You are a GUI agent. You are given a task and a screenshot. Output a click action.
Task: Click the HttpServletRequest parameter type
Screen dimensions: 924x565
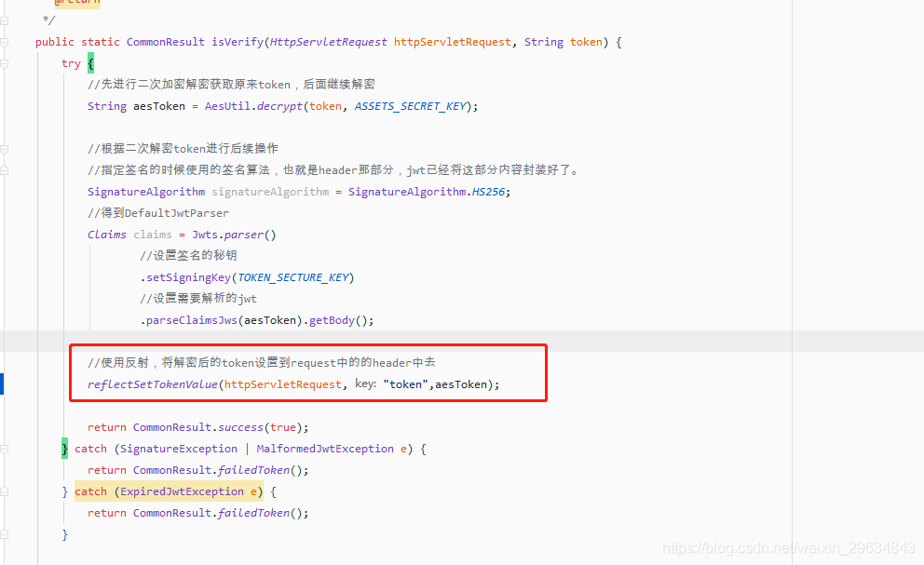328,42
